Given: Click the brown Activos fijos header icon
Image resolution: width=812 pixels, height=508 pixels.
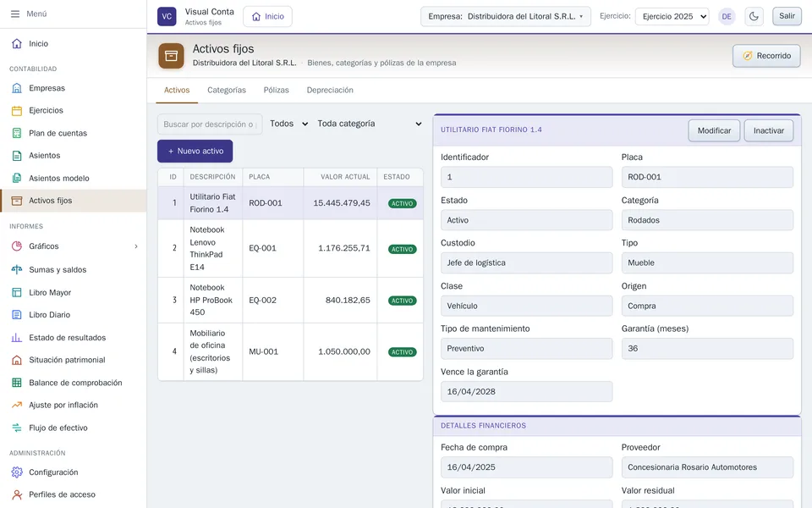Looking at the screenshot, I should pyautogui.click(x=172, y=56).
